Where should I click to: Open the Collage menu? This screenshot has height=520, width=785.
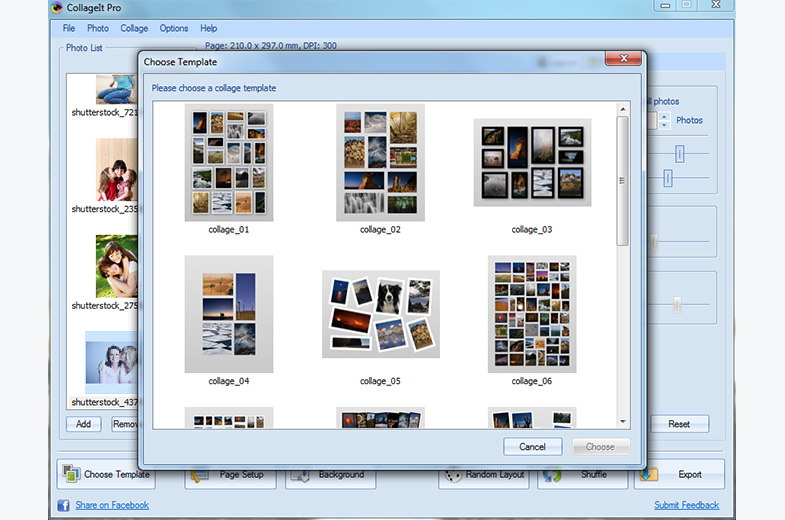click(x=134, y=28)
